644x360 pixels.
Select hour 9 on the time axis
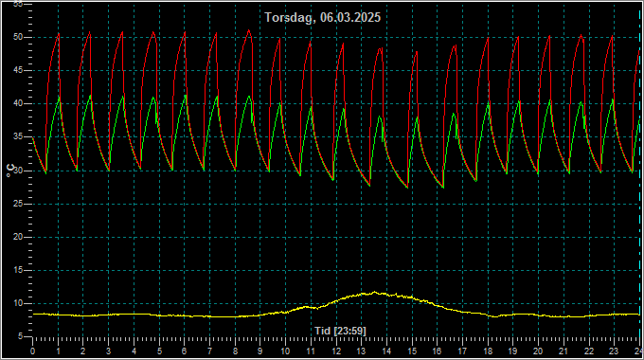260,351
